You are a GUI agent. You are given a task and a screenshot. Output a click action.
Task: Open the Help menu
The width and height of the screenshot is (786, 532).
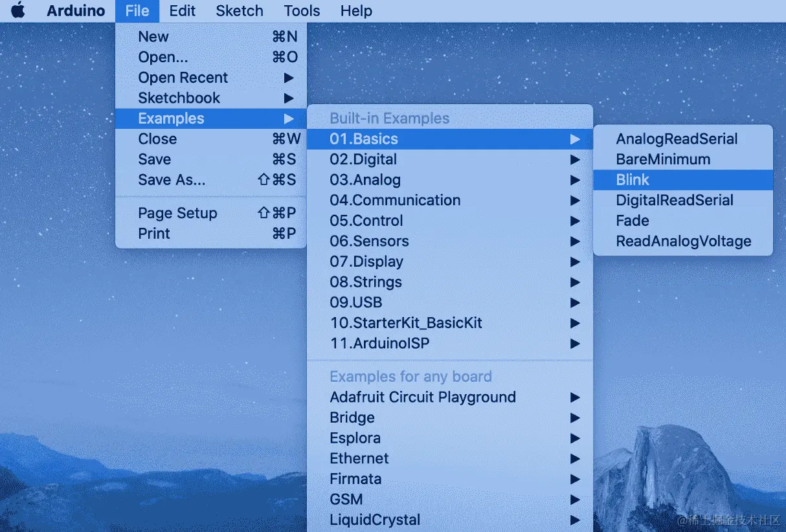tap(356, 11)
